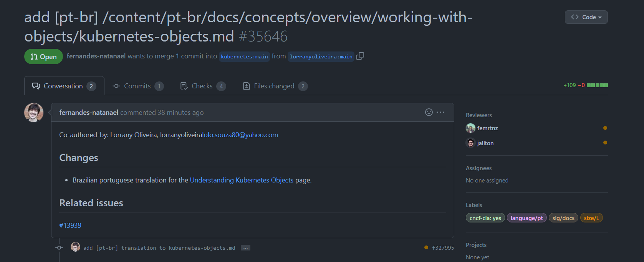Click the Conversation tab speech bubble icon
Screen dimensions: 644x262
[36, 86]
